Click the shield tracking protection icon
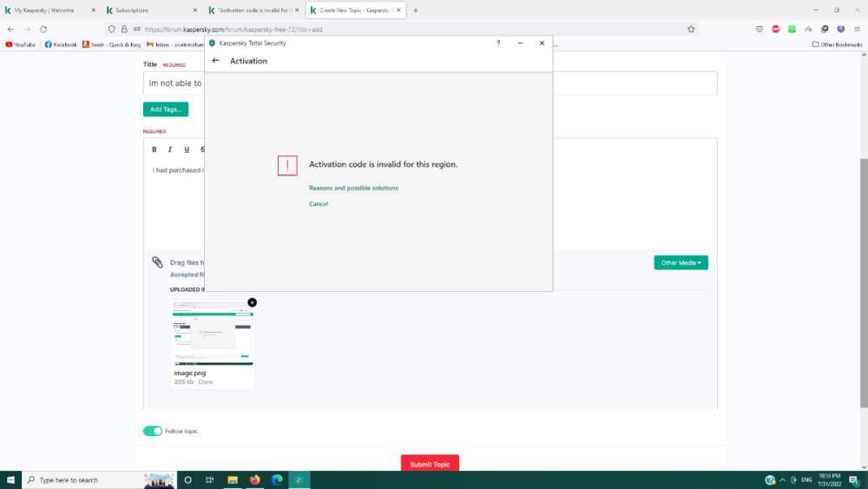The width and height of the screenshot is (868, 489). [112, 30]
